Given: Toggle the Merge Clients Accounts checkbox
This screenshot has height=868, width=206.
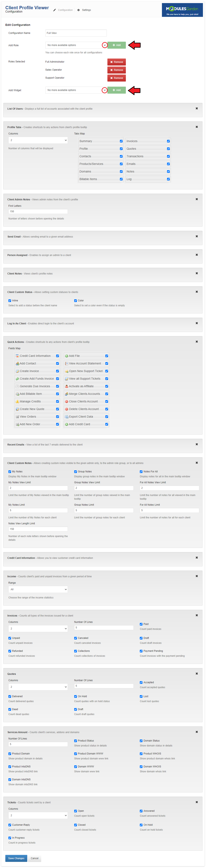Looking at the screenshot, I should click(x=107, y=394).
